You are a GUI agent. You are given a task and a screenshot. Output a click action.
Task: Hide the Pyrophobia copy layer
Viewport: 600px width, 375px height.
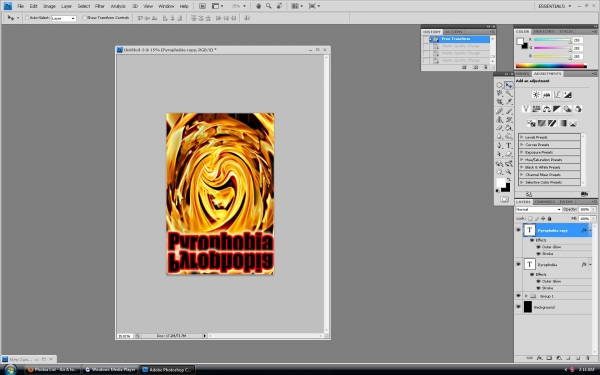518,230
